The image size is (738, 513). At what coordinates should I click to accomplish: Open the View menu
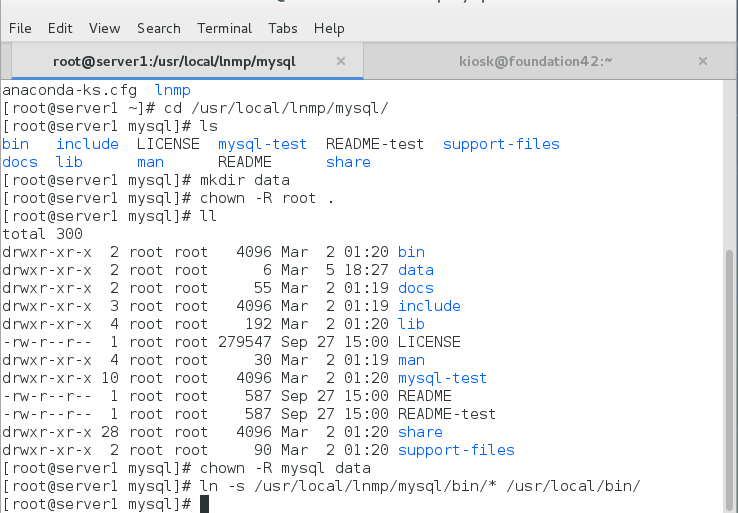104,28
